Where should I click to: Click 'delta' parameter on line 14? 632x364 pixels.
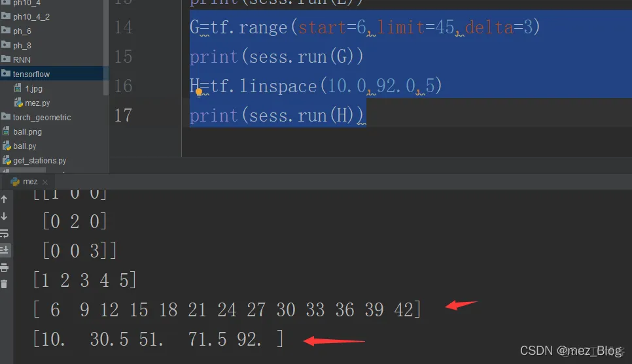[x=489, y=28]
